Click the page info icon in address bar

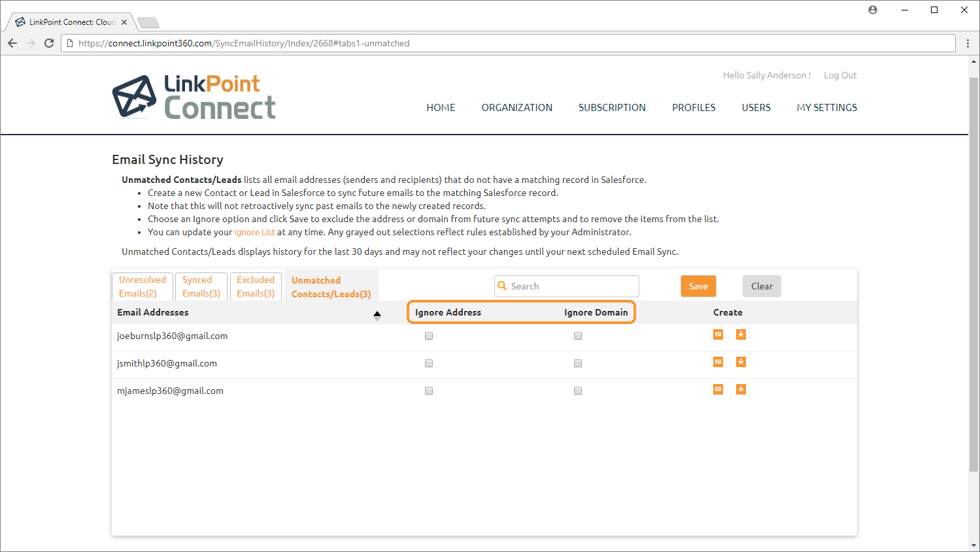pos(70,43)
